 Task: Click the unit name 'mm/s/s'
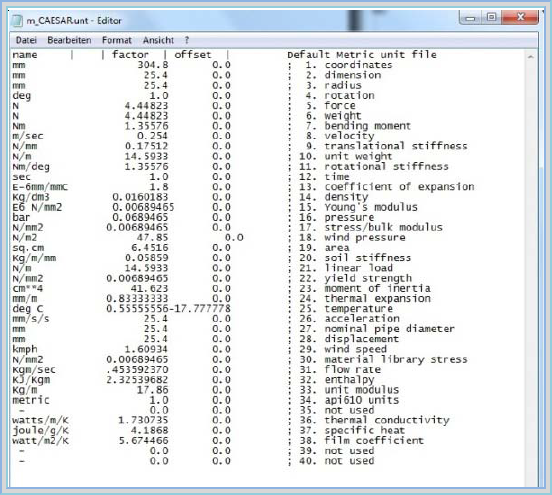(x=31, y=319)
